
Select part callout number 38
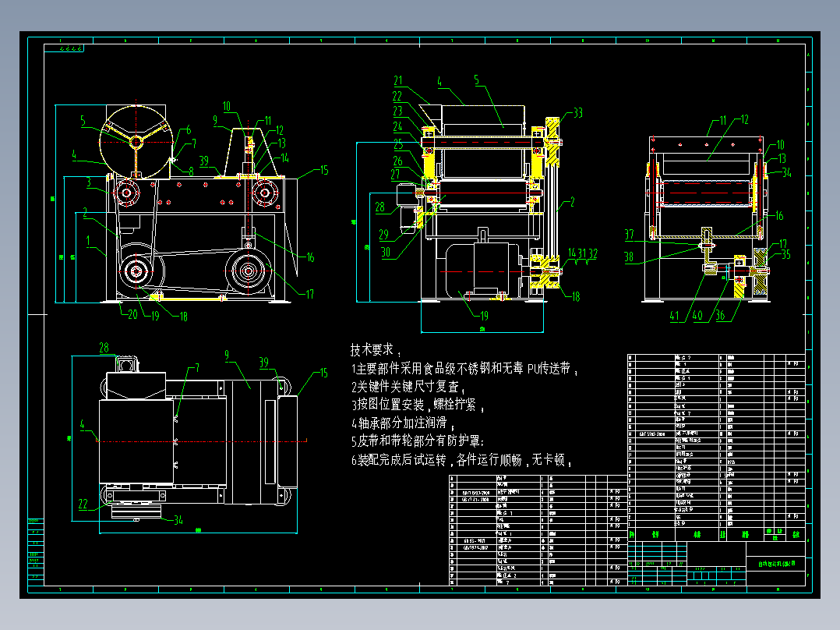[629, 257]
